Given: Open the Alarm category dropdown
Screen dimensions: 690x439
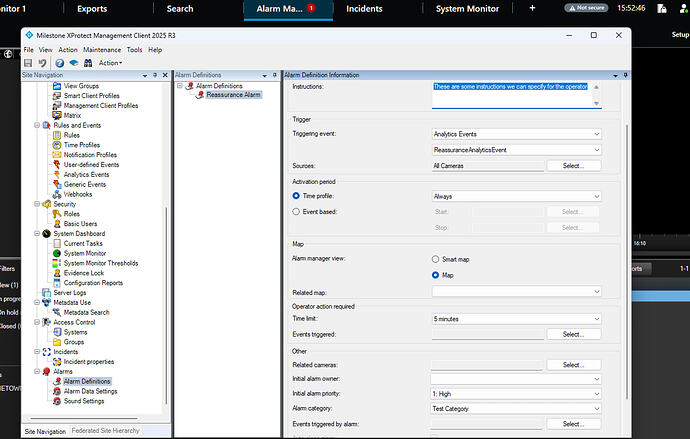Looking at the screenshot, I should [516, 409].
